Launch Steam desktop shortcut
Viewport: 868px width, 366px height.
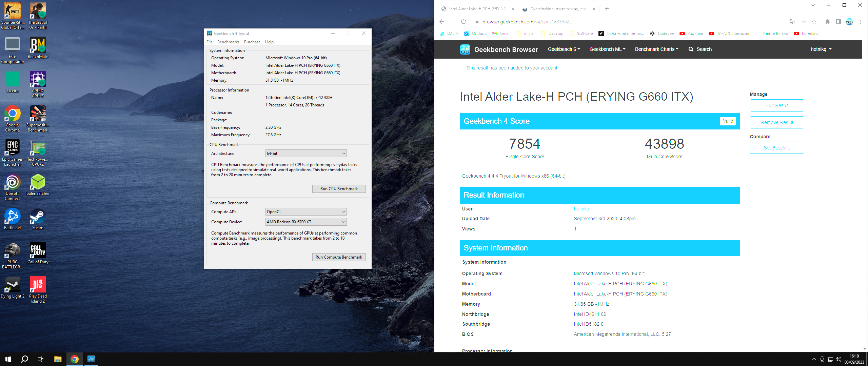pyautogui.click(x=38, y=219)
